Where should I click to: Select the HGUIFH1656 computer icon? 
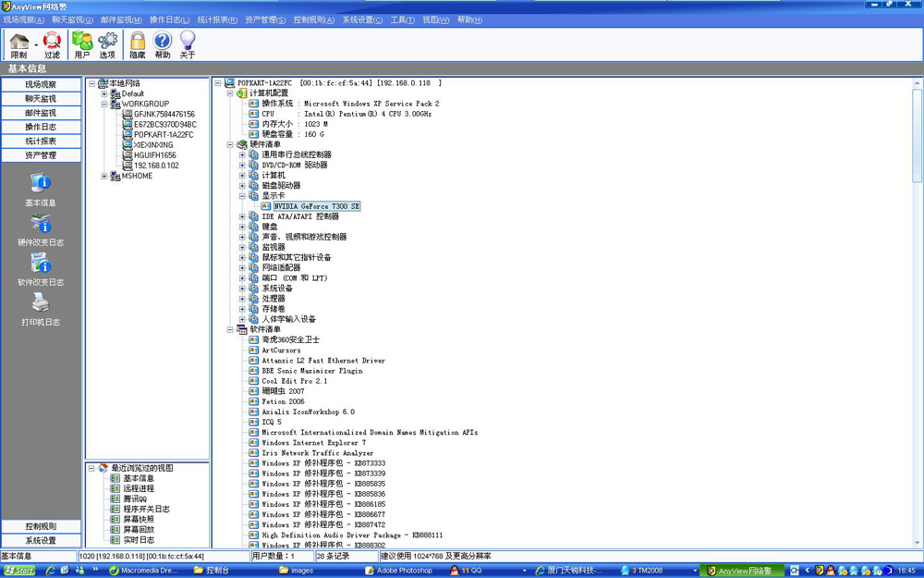point(128,155)
